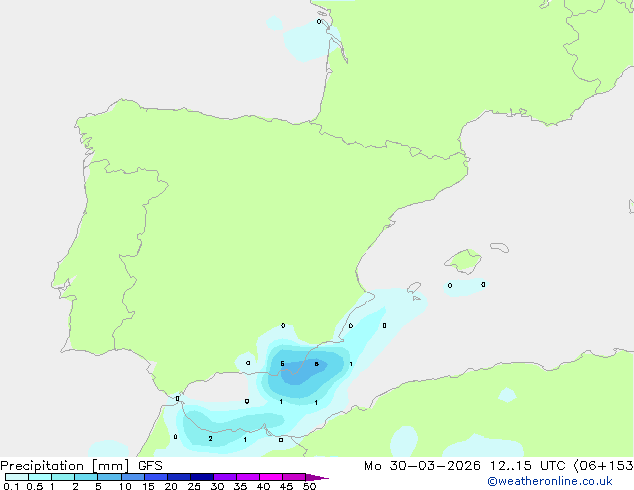Pick the 5–10 mm legend color box
Image resolution: width=634 pixels, height=490 pixels.
[x=109, y=477]
